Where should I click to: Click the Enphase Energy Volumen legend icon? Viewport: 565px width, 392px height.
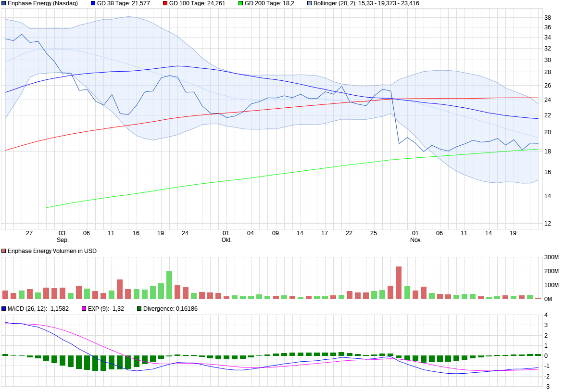tap(4, 251)
